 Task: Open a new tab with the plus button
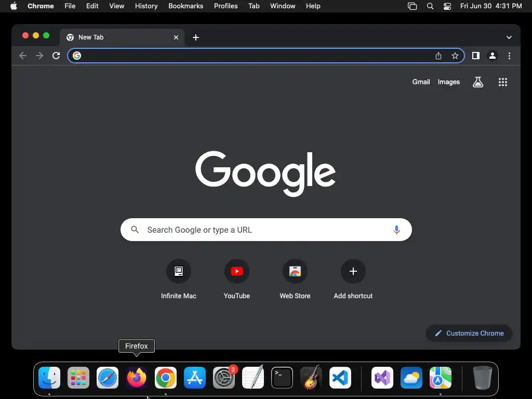(x=196, y=37)
